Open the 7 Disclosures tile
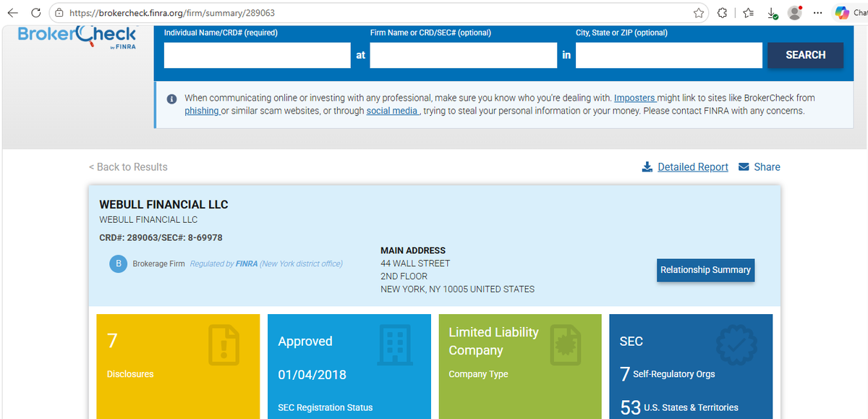868x419 pixels. [x=178, y=366]
